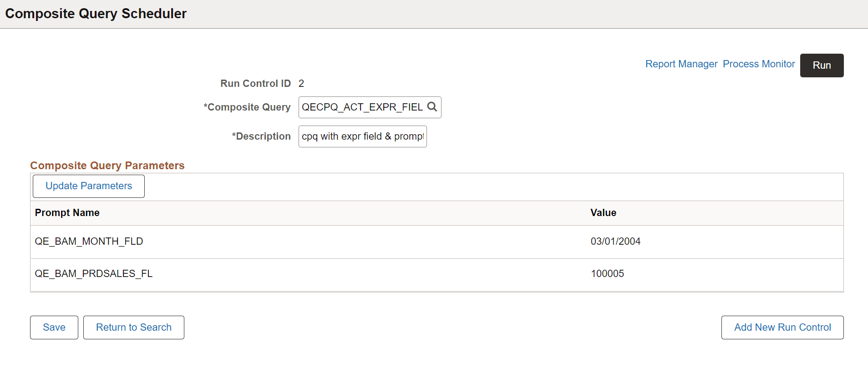
Task: Open the Composite Query lookup search icon
Action: click(431, 107)
